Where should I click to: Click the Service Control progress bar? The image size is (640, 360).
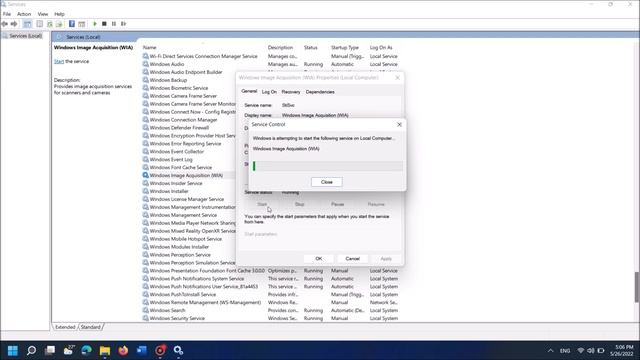pyautogui.click(x=327, y=166)
